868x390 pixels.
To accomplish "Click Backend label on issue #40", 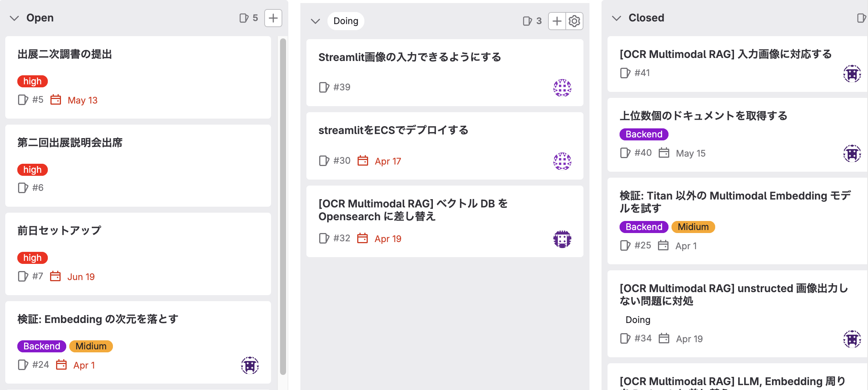I will 644,134.
